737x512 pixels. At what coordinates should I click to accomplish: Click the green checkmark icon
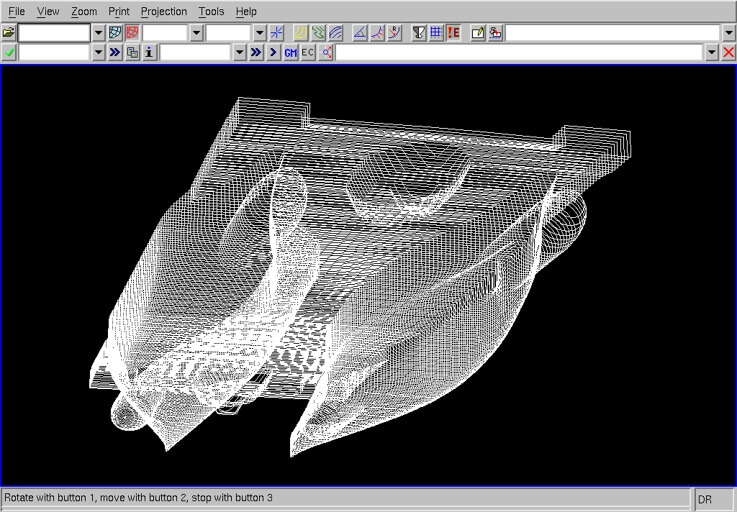pyautogui.click(x=8, y=52)
